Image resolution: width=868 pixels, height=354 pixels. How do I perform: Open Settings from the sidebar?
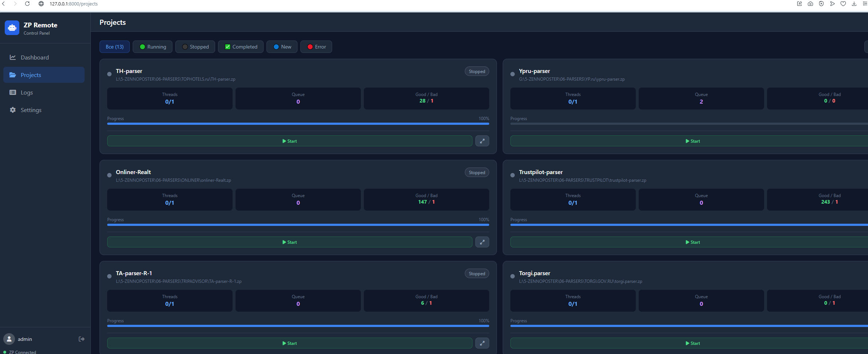(x=31, y=110)
